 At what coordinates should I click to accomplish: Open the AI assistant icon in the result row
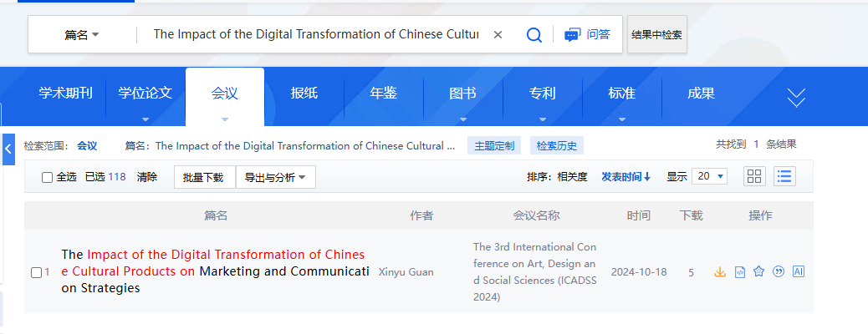point(799,272)
